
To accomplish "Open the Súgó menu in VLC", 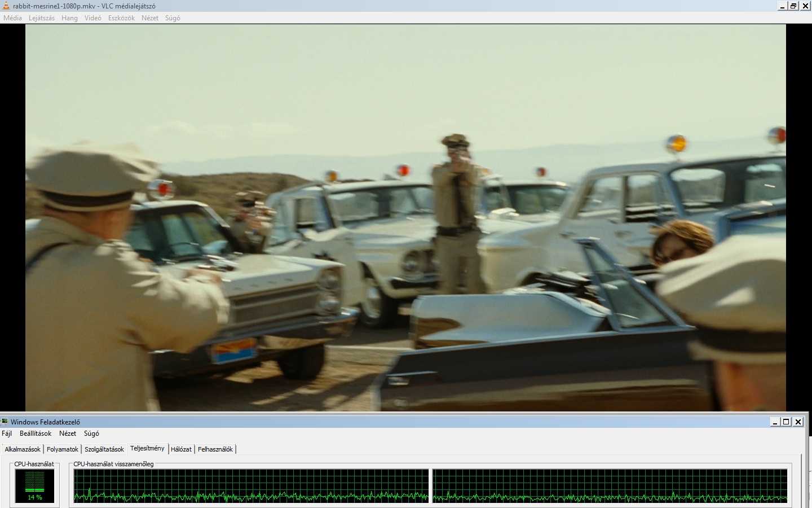I will coord(173,18).
